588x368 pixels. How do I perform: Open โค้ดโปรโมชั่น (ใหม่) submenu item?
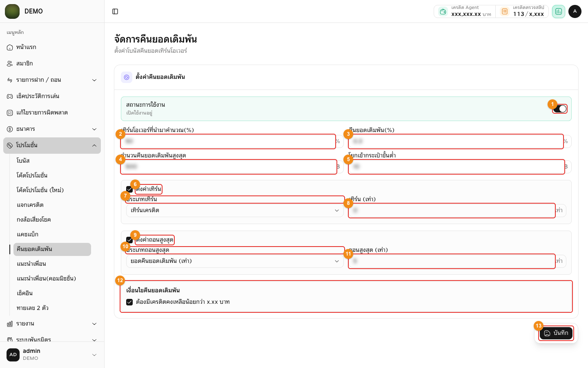coord(52,191)
